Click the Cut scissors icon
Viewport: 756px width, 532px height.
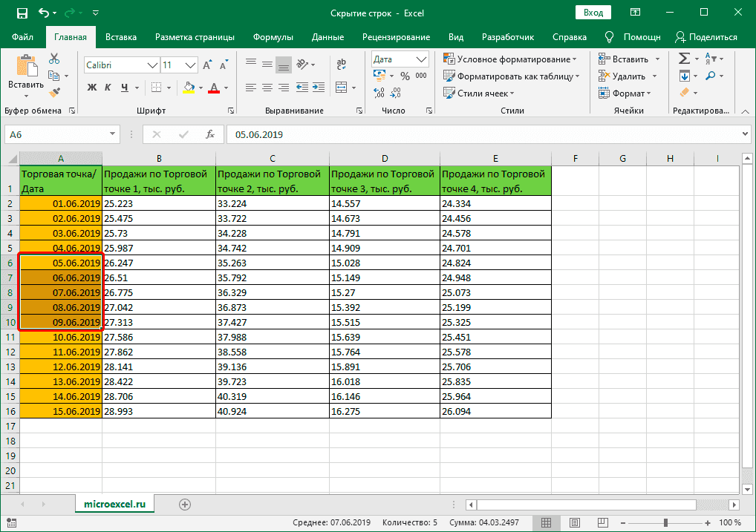(x=54, y=59)
